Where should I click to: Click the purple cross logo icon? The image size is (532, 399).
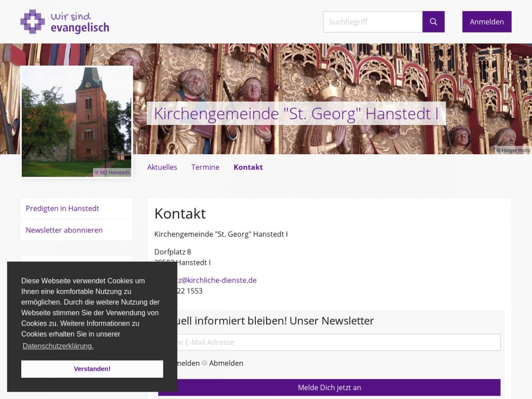[32, 22]
